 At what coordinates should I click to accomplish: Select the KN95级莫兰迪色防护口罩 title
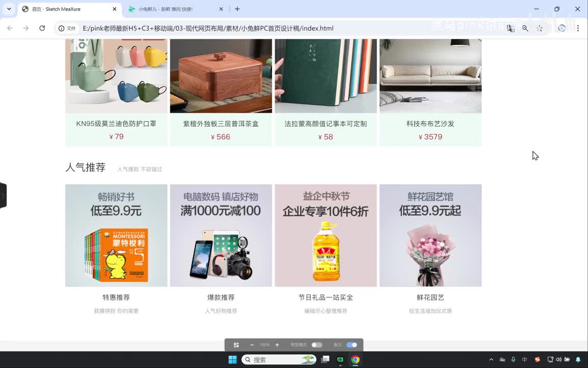point(116,124)
